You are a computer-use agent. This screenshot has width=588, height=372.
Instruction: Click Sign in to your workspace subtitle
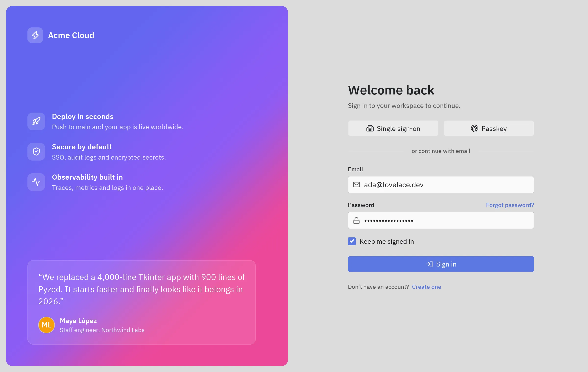point(404,106)
